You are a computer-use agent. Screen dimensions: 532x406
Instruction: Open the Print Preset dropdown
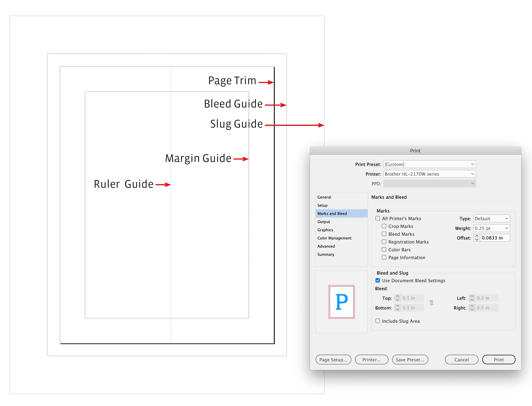[429, 164]
